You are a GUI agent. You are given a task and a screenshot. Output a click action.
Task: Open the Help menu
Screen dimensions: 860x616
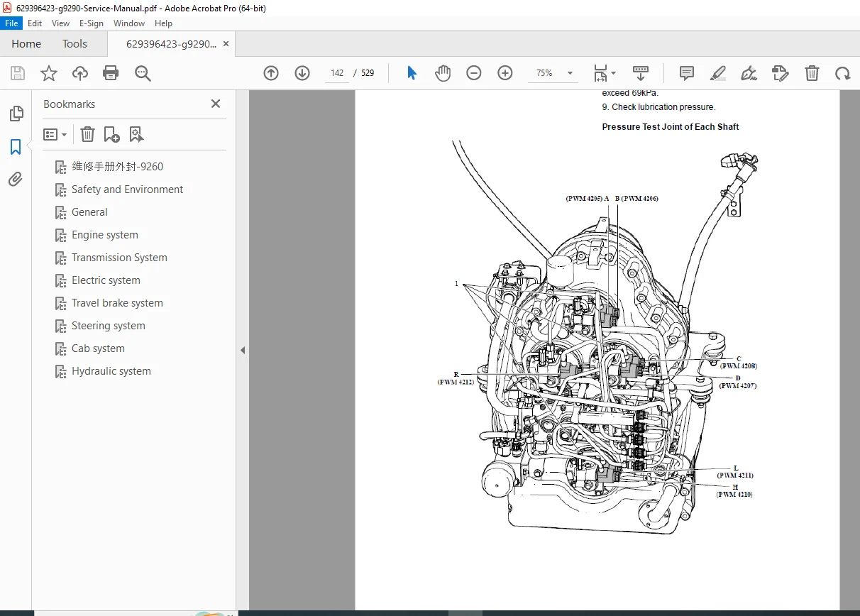(x=164, y=23)
